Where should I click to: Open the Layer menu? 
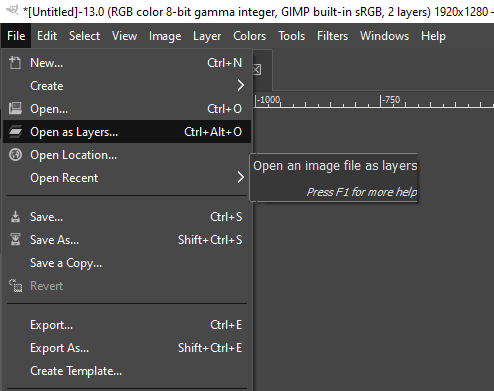(207, 36)
